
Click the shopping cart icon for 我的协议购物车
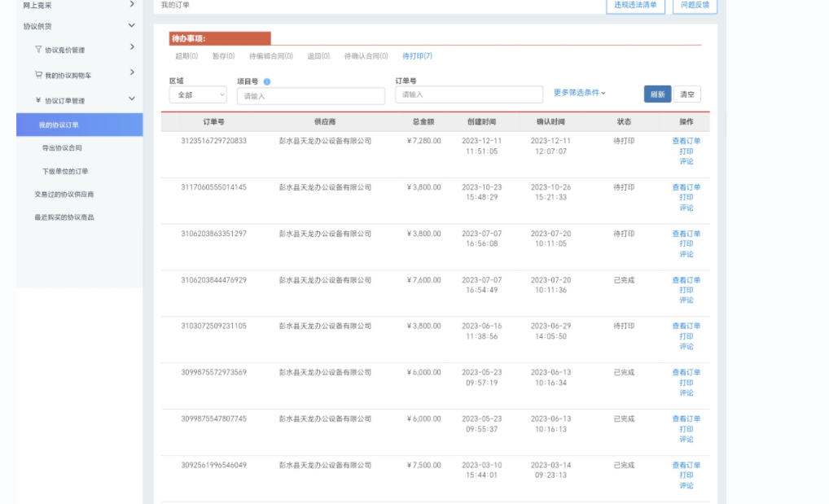click(x=38, y=75)
